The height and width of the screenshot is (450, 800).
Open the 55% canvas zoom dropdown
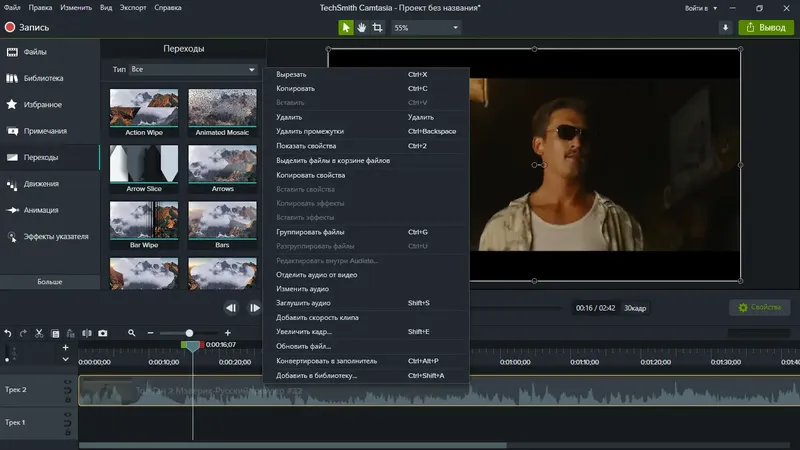click(426, 27)
